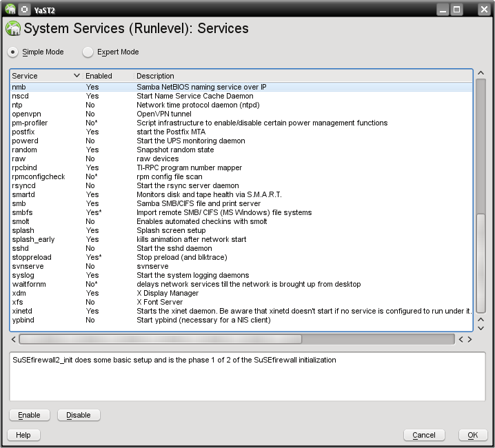Image resolution: width=495 pixels, height=448 pixels.
Task: Click the Description column header
Action: tap(303, 76)
